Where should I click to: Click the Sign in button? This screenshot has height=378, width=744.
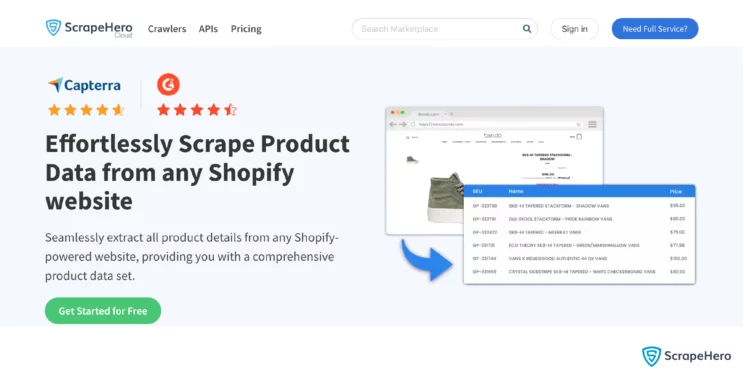574,29
